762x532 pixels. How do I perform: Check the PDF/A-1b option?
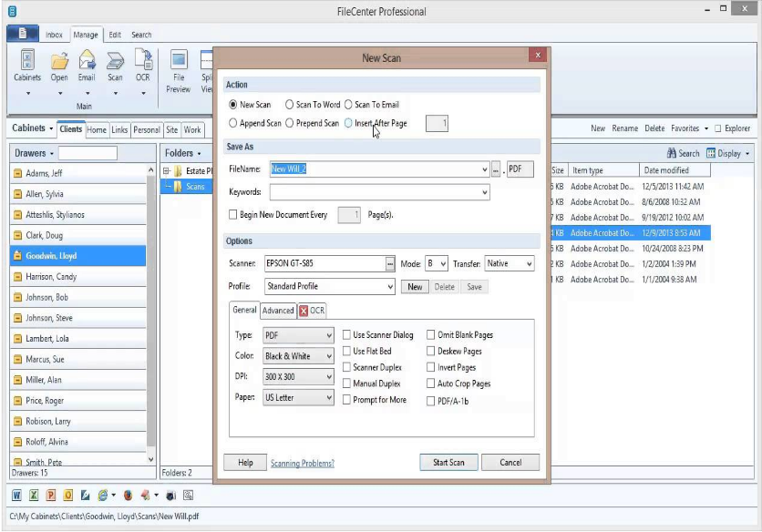pyautogui.click(x=430, y=401)
